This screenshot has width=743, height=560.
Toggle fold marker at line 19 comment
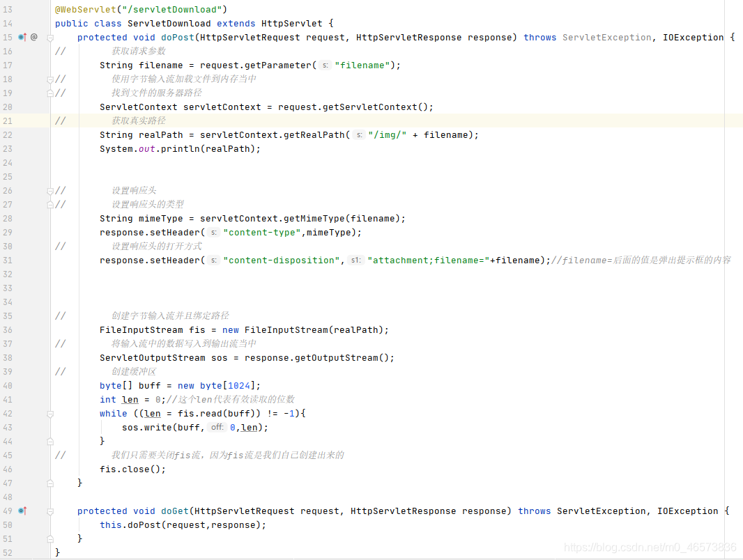[x=50, y=94]
